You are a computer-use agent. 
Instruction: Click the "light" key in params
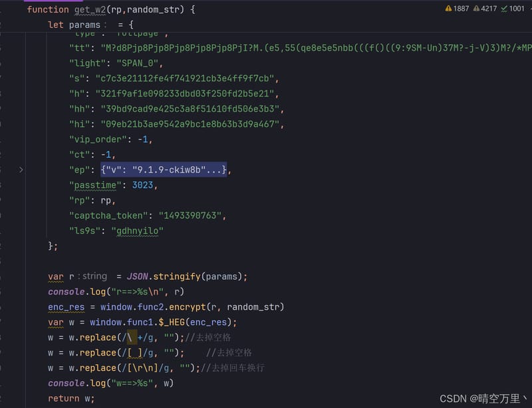coord(87,63)
